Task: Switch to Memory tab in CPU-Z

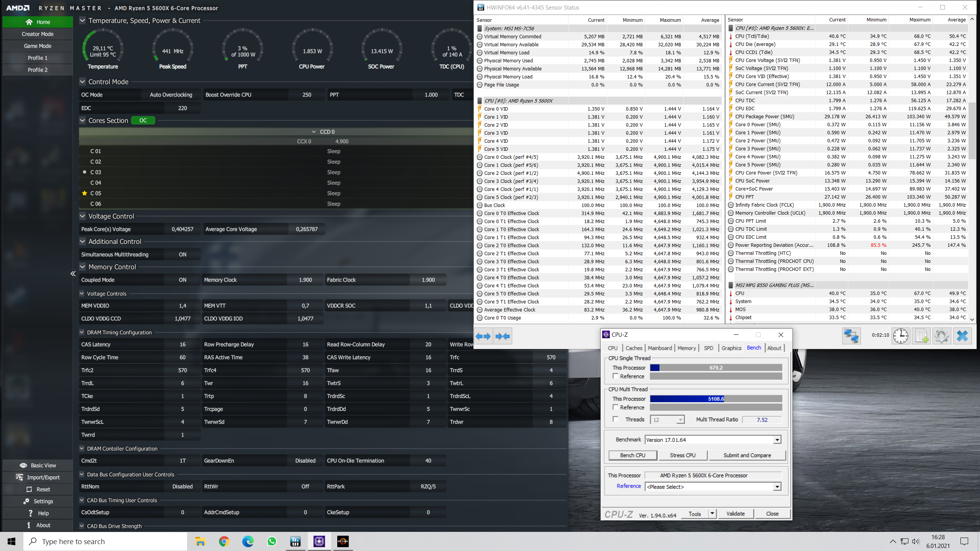Action: coord(687,348)
